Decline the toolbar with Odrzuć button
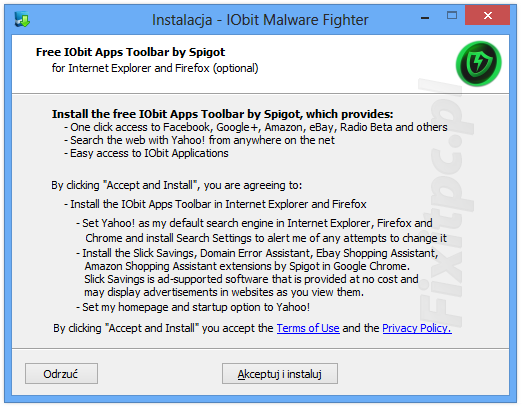Image resolution: width=522 pixels, height=407 pixels. (61, 374)
